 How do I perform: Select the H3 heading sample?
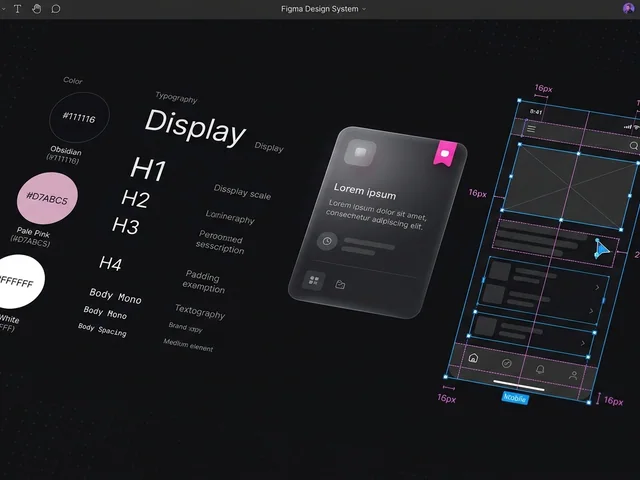point(126,226)
